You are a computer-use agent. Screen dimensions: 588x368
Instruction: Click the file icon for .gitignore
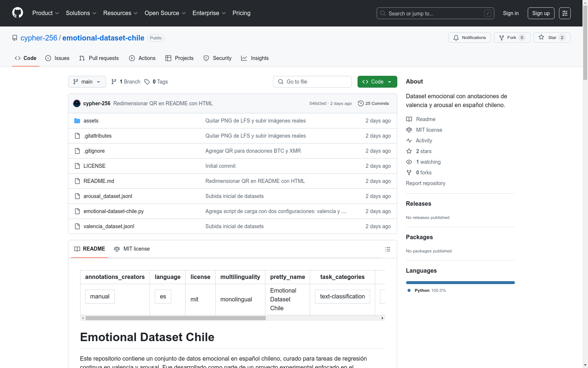[x=77, y=151]
